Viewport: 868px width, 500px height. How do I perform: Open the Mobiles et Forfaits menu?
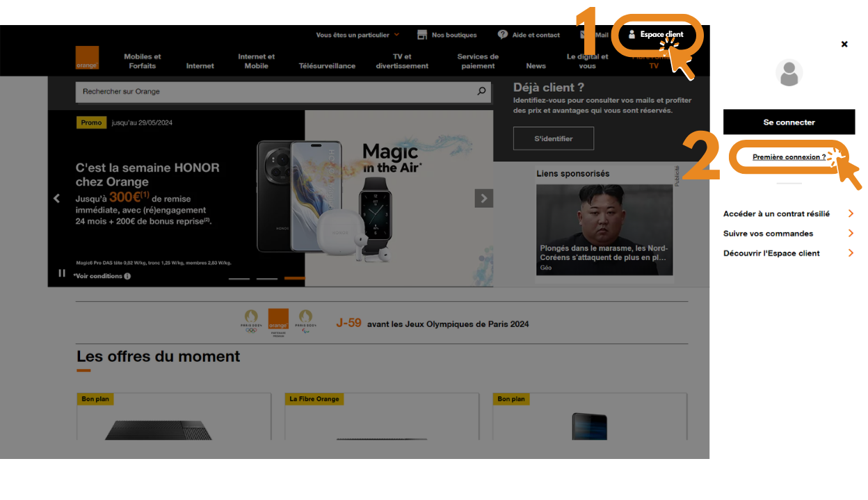point(143,61)
